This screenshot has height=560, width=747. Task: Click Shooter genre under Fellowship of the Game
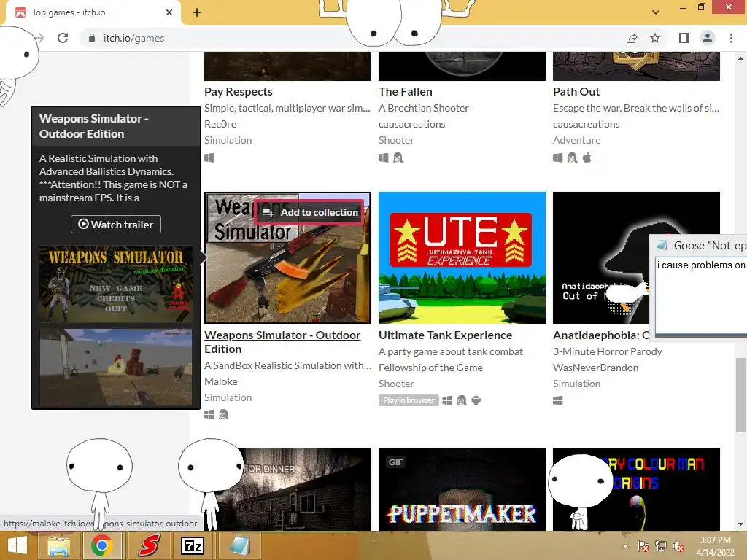coord(396,384)
